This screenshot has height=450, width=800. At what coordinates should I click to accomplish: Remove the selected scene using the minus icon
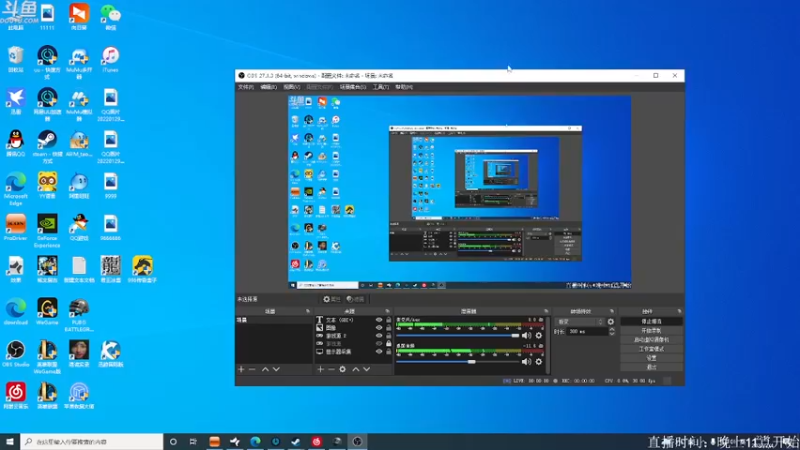(252, 369)
